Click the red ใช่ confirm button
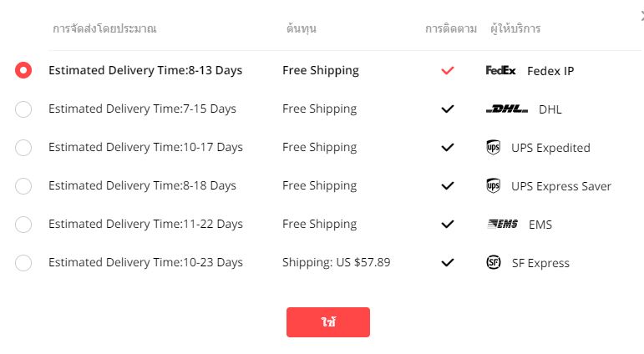Viewport: 644px width, 354px height. [328, 322]
